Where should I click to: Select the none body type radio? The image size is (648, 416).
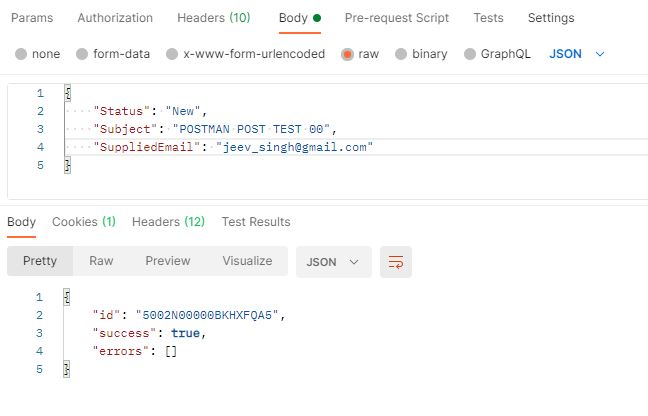pyautogui.click(x=21, y=54)
